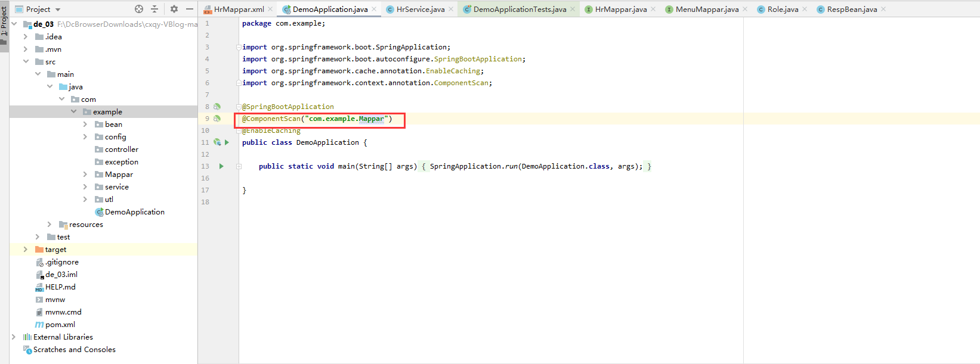Image resolution: width=980 pixels, height=364 pixels.
Task: Click the Collapse All icon in Project panel
Action: click(x=154, y=9)
